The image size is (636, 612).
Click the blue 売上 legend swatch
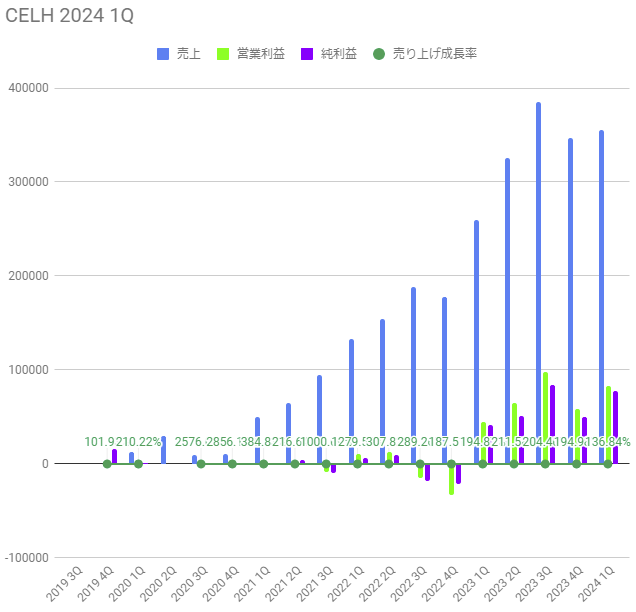(163, 54)
